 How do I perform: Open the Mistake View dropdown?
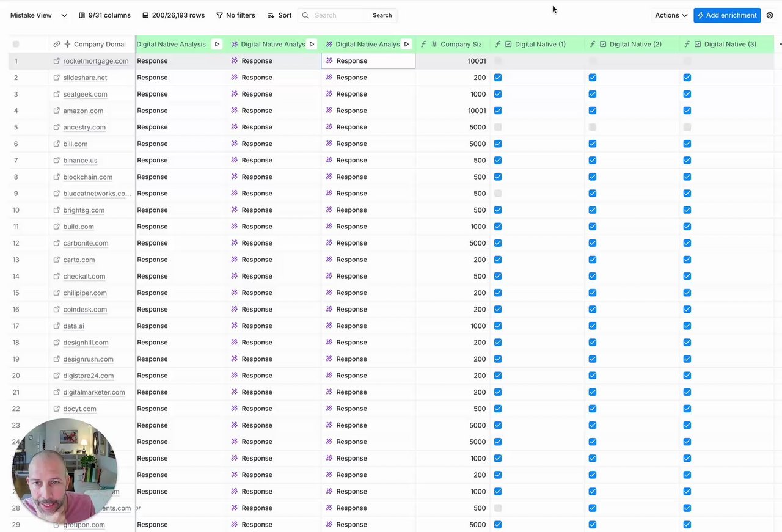pyautogui.click(x=37, y=15)
